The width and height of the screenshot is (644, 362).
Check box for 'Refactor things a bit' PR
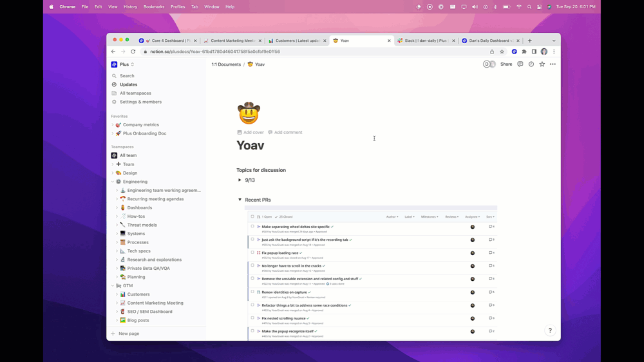coord(252,305)
